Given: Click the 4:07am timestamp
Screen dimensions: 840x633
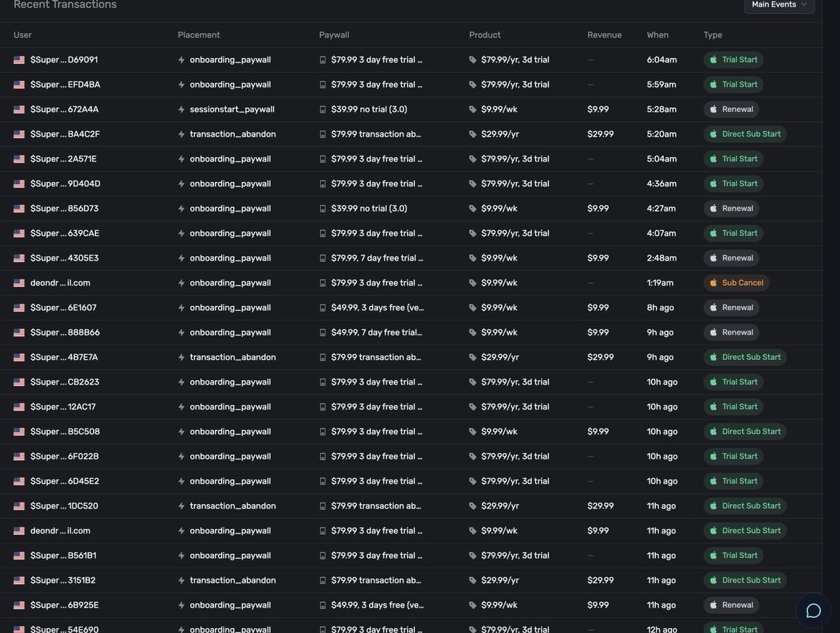Looking at the screenshot, I should coord(661,233).
